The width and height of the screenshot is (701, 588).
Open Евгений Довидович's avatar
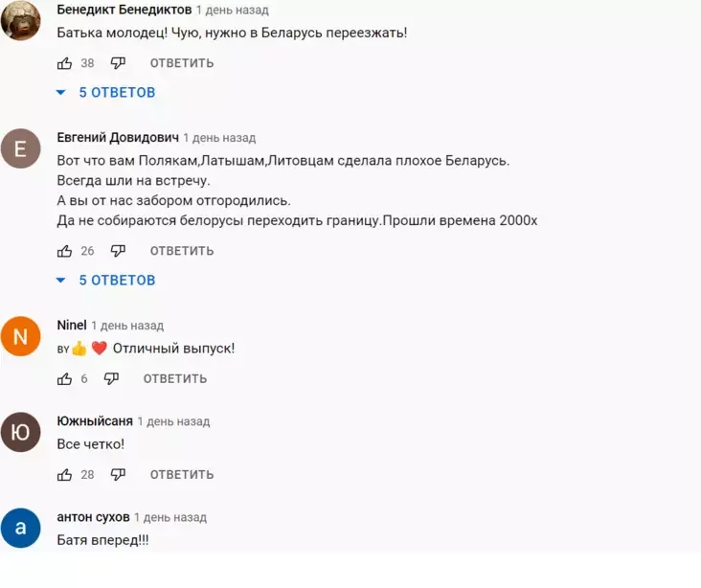click(20, 148)
